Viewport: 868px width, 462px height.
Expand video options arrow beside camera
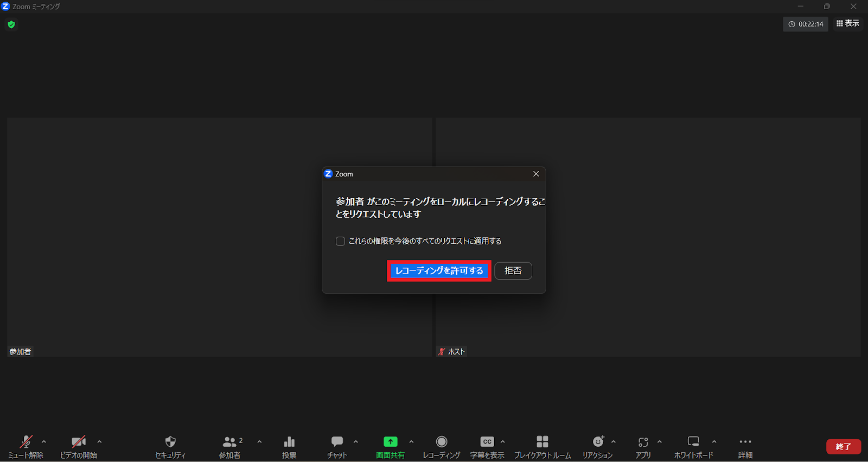[99, 442]
